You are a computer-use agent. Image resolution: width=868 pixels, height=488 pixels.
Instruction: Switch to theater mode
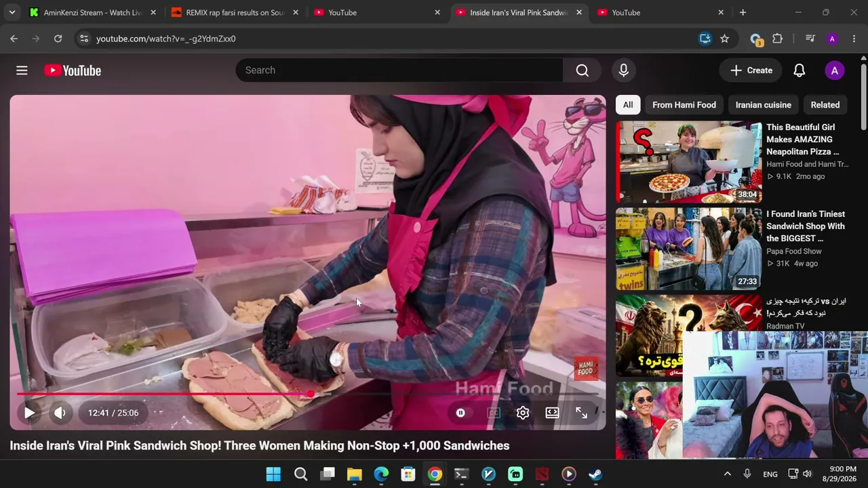552,413
